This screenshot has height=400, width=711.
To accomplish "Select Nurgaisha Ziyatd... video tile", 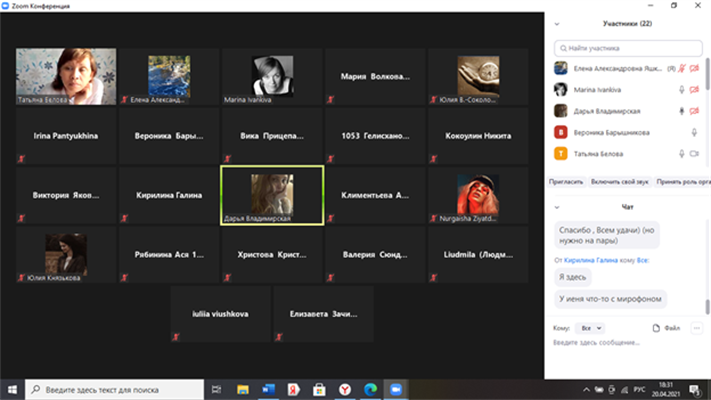I will coord(478,195).
